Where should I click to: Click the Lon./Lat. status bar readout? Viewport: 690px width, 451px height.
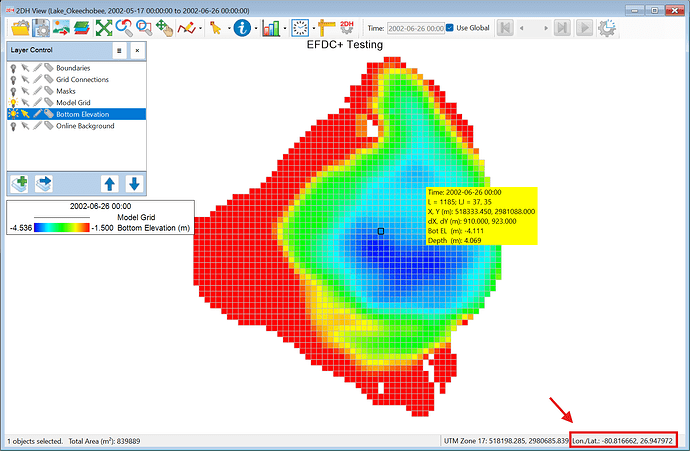[623, 440]
